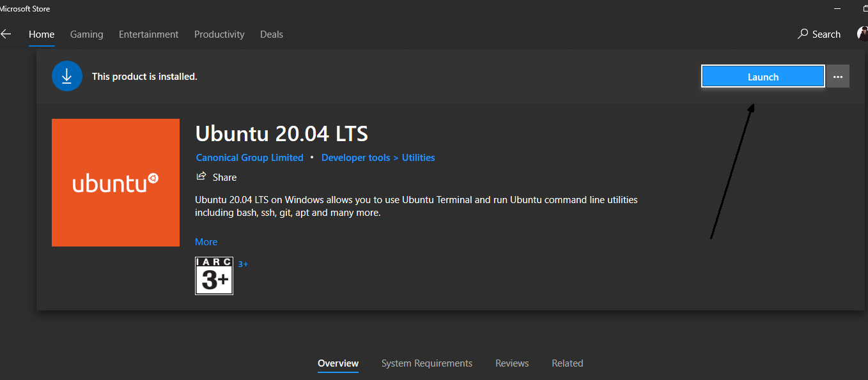Click the back arrow icon
The height and width of the screenshot is (380, 868).
point(5,34)
